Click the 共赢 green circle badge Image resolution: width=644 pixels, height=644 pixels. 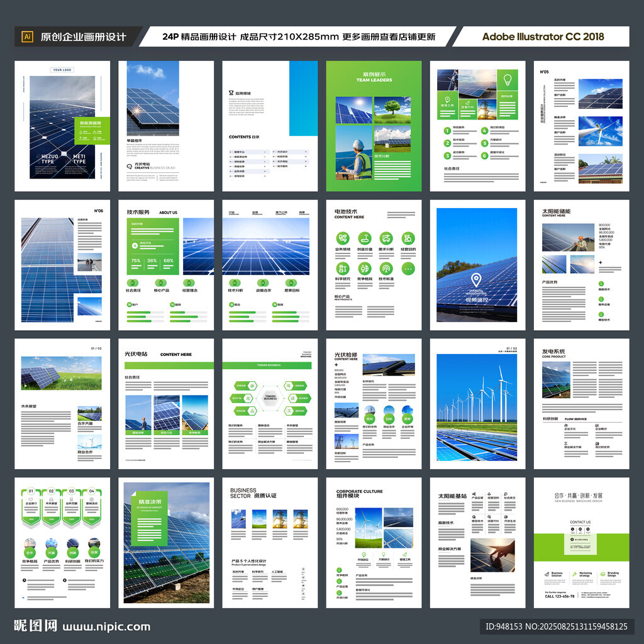tap(52, 552)
